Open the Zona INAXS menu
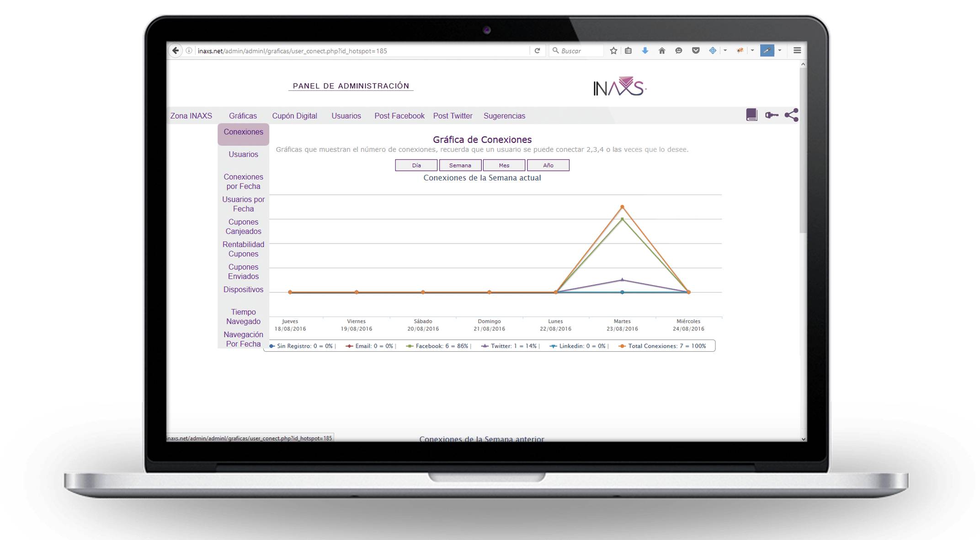The width and height of the screenshot is (980, 540). (x=191, y=116)
